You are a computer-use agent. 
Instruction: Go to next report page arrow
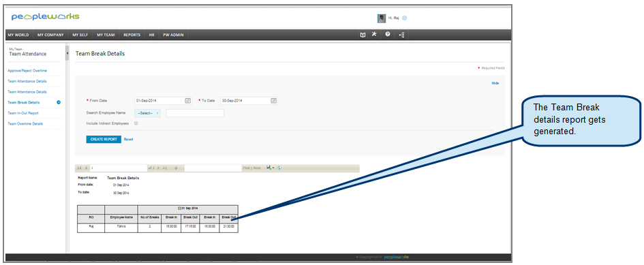159,168
